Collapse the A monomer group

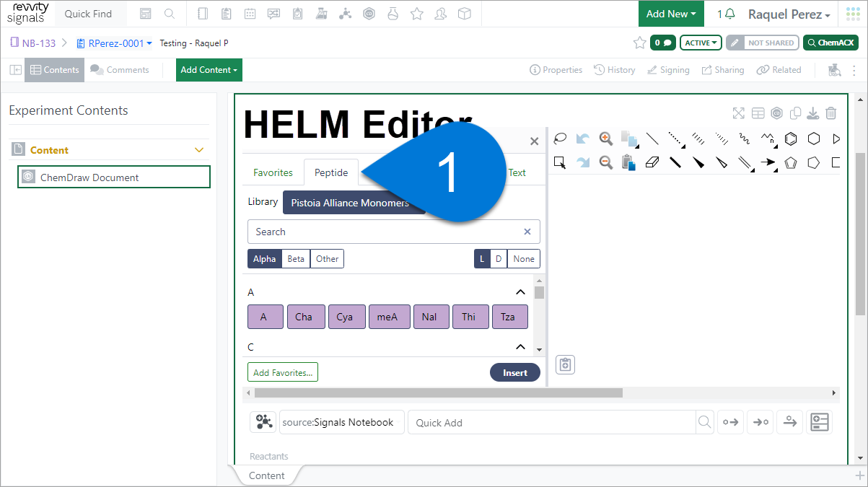520,292
